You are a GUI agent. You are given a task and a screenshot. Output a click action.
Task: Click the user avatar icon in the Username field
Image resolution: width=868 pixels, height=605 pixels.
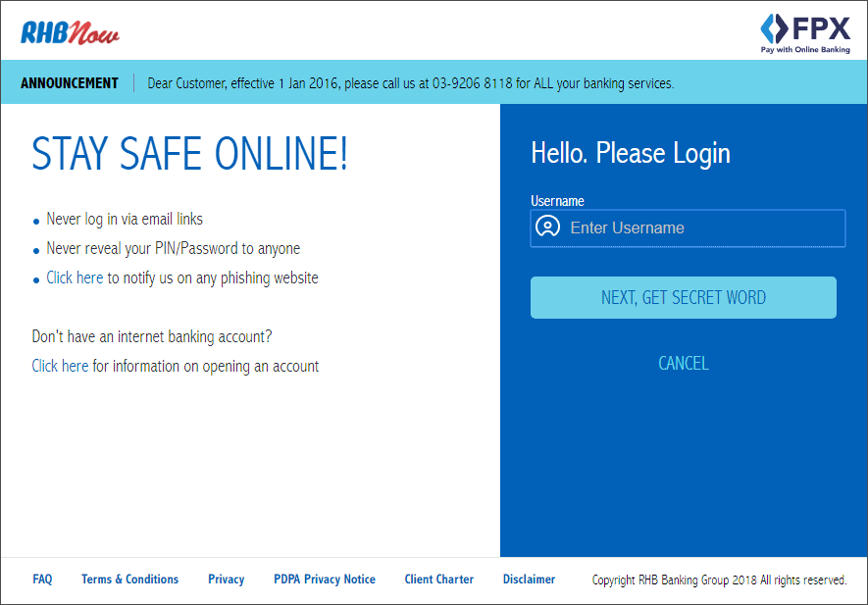(548, 227)
